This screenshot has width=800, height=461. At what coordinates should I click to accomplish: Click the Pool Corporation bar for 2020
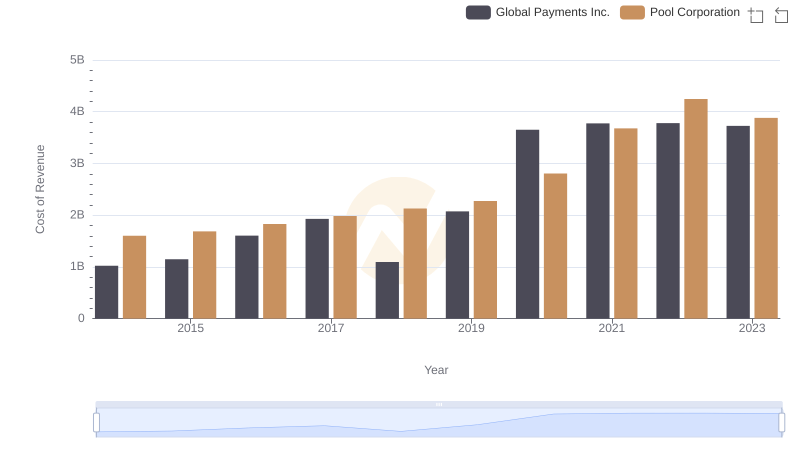[x=555, y=246]
